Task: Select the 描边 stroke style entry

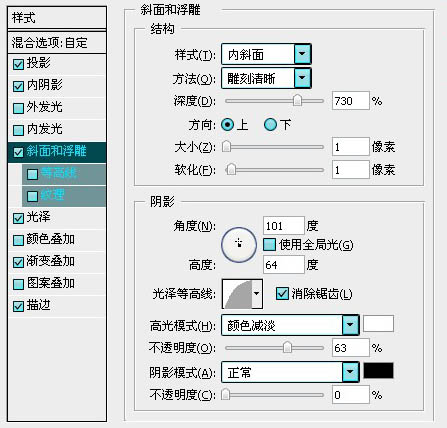Action: coord(57,305)
